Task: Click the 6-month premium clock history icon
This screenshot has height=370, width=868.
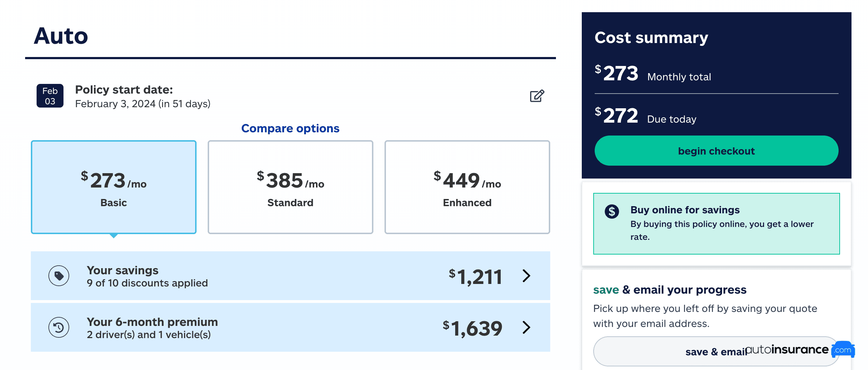Action: [x=59, y=327]
